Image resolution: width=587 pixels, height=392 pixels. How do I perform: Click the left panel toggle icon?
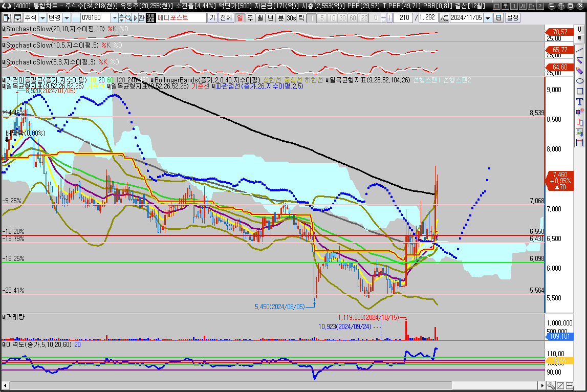pos(7,17)
